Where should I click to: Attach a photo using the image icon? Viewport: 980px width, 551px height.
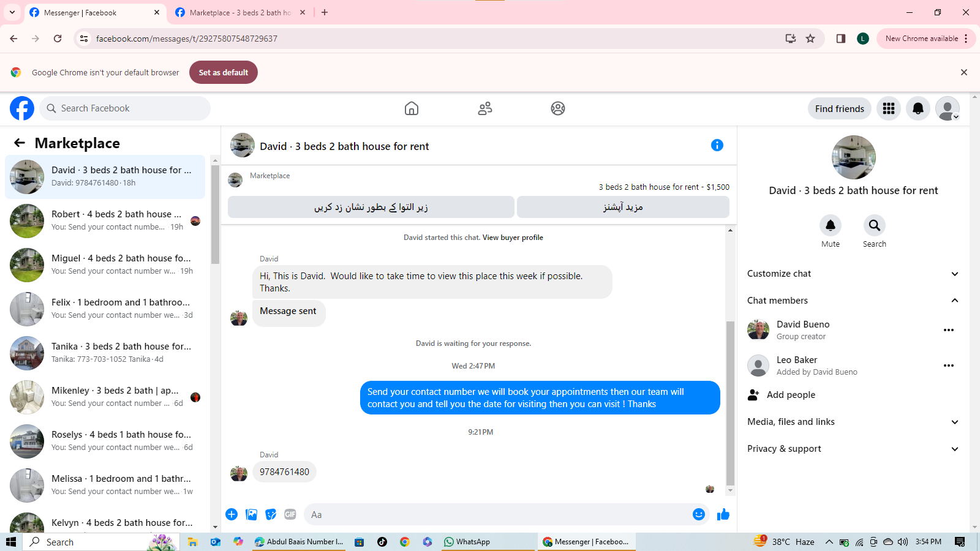[x=251, y=514]
